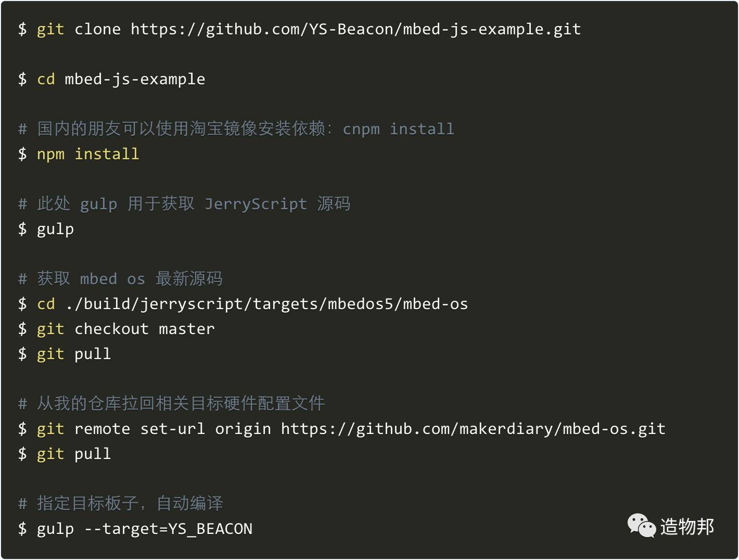Screen dimensions: 739x560
Task: Click the first 'git pull' line
Action: [65, 354]
